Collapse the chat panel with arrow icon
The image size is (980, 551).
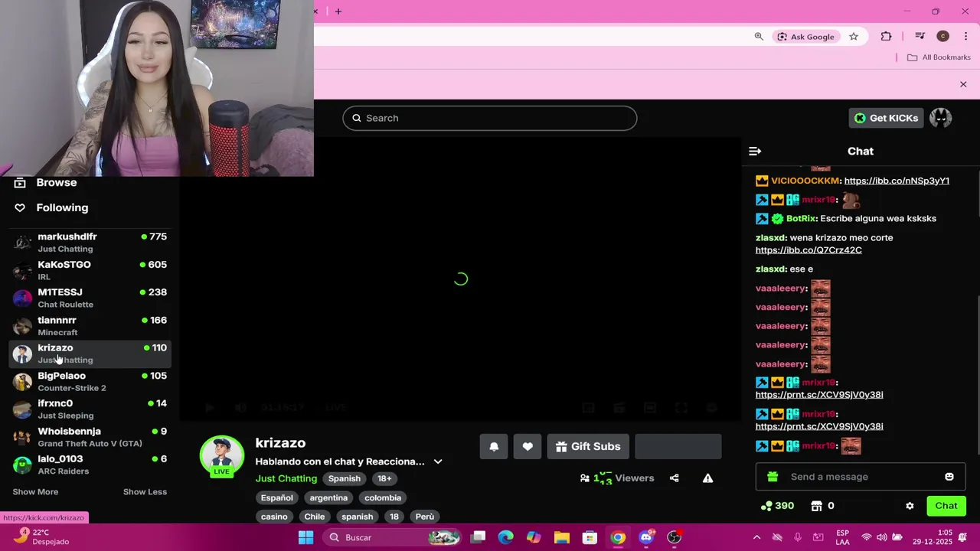click(755, 152)
